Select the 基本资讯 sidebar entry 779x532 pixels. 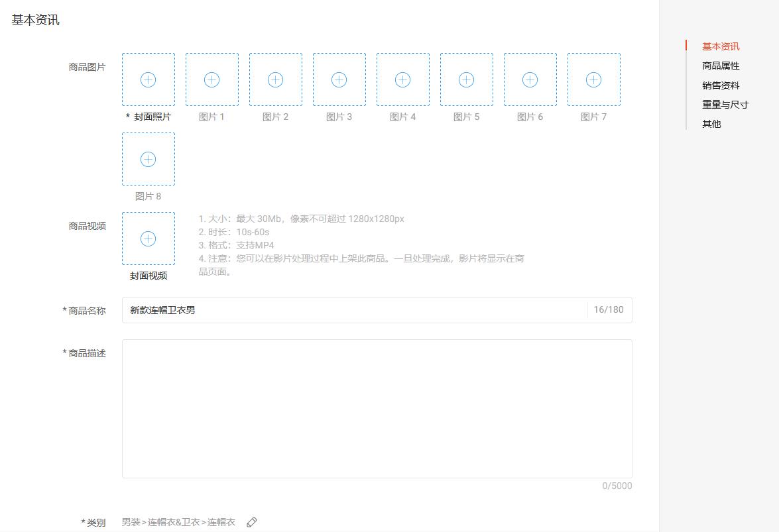[x=719, y=46]
